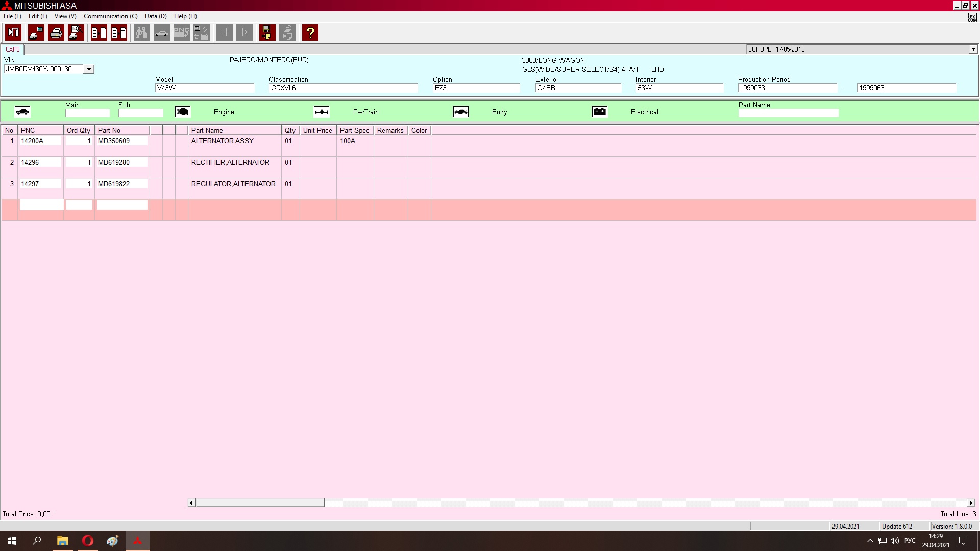The image size is (980, 551).
Task: Open the Data (D) menu
Action: pos(156,16)
